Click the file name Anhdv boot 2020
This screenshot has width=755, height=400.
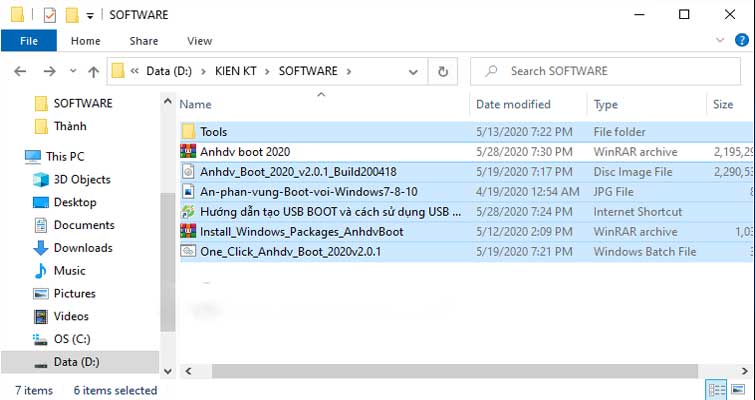click(245, 152)
